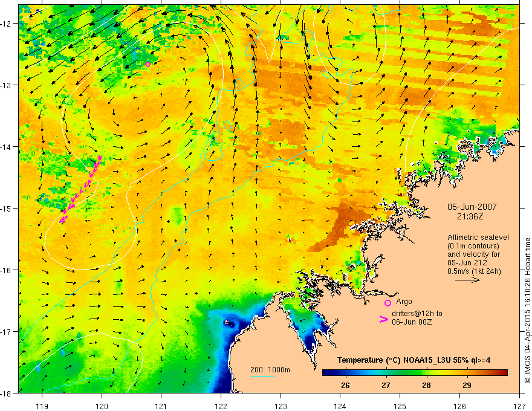The height and width of the screenshot is (411, 532).
Task: Click the date label 05-Jun-2007
Action: pos(472,207)
